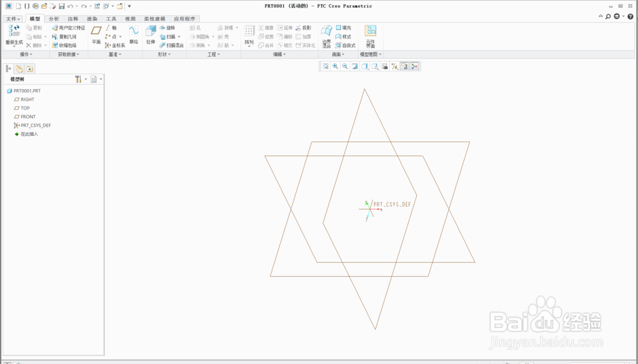Click Copy Geometry (复制几何)
Image resolution: width=638 pixels, height=364 pixels.
(64, 36)
